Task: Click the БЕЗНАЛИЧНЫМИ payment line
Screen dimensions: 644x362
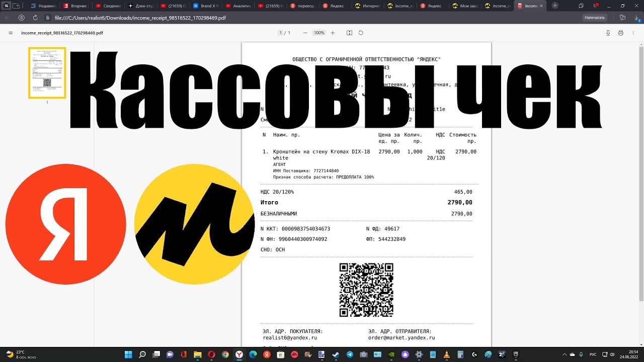Action: 366,214
